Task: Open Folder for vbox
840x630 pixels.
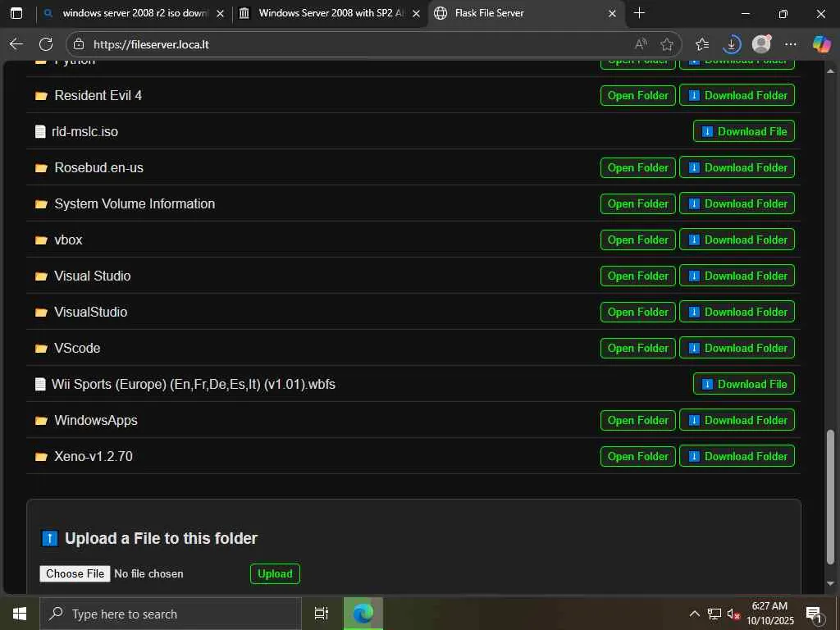Action: [637, 240]
